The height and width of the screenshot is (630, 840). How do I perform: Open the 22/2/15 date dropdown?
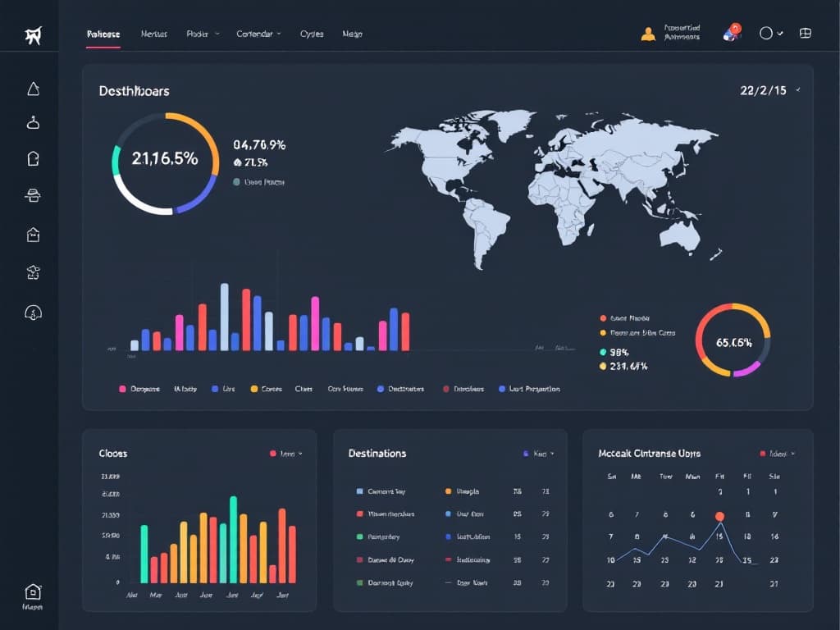click(x=769, y=90)
